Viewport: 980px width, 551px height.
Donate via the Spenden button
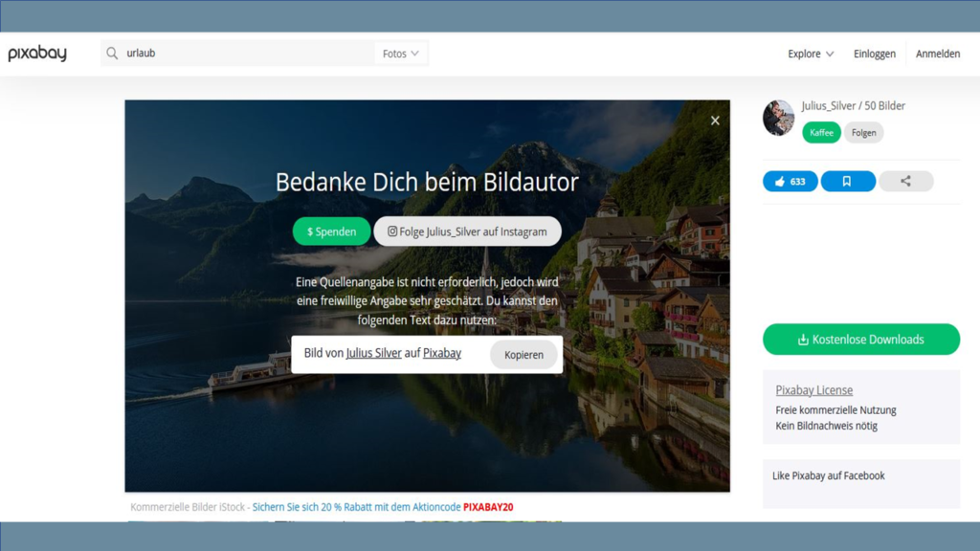tap(331, 231)
